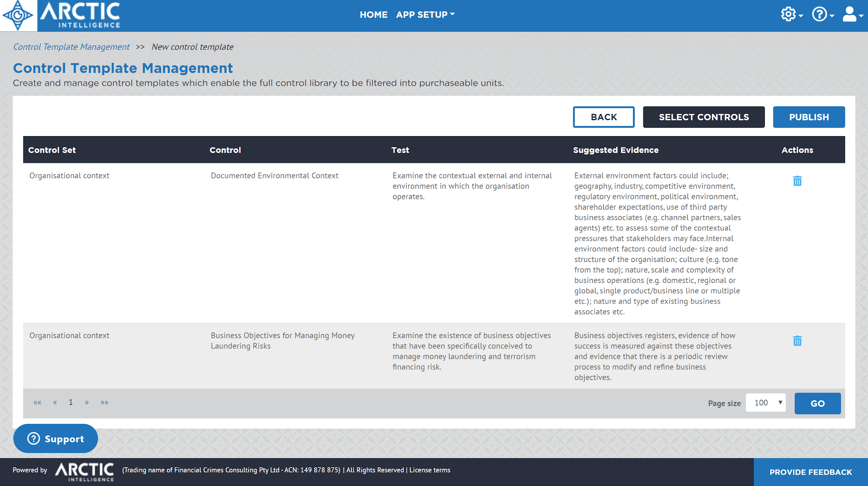
Task: Open the help question mark menu
Action: pyautogui.click(x=823, y=15)
